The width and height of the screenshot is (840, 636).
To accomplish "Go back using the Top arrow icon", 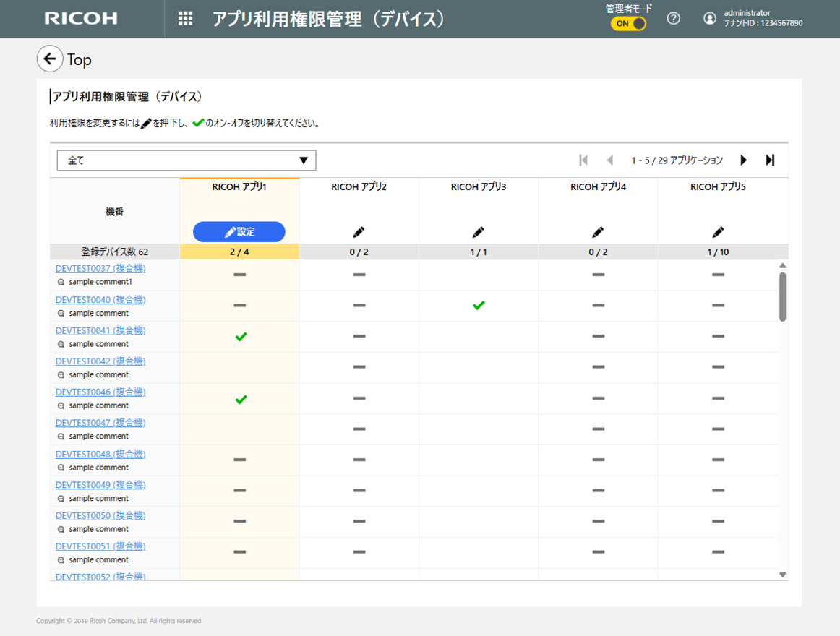I will click(x=50, y=59).
